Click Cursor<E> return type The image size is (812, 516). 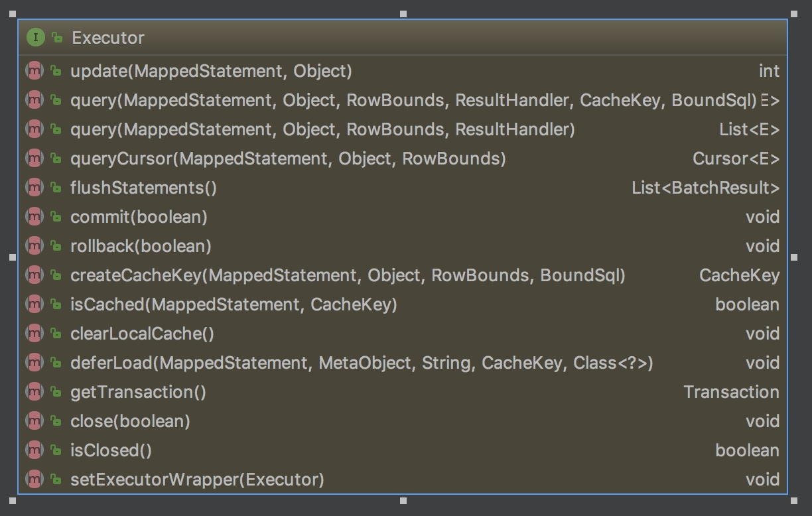[x=736, y=159]
